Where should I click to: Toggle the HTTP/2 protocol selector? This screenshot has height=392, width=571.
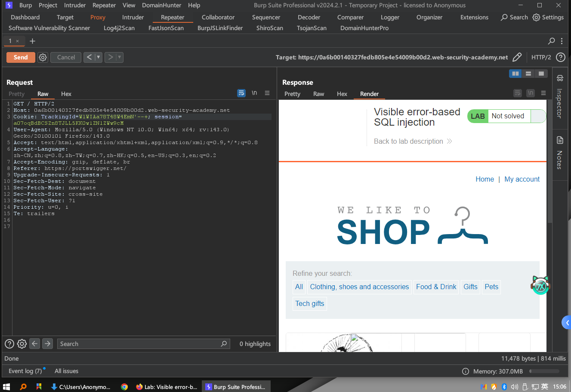[x=541, y=57]
